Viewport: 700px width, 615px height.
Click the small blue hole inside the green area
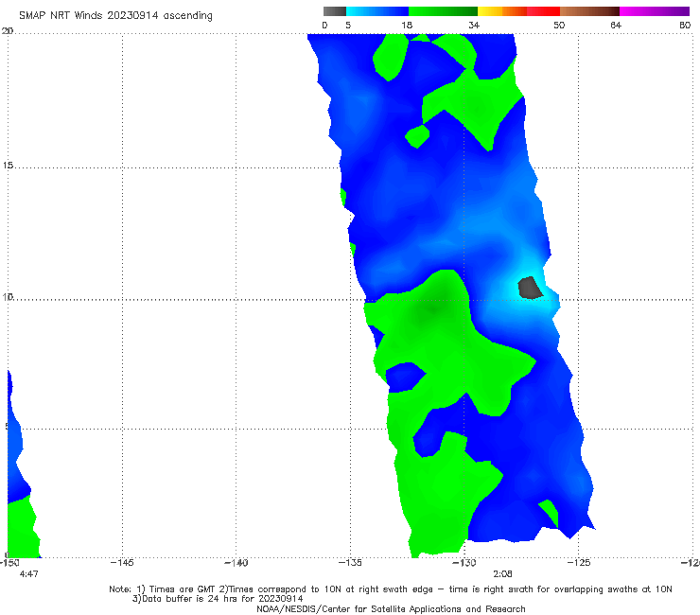pyautogui.click(x=405, y=377)
